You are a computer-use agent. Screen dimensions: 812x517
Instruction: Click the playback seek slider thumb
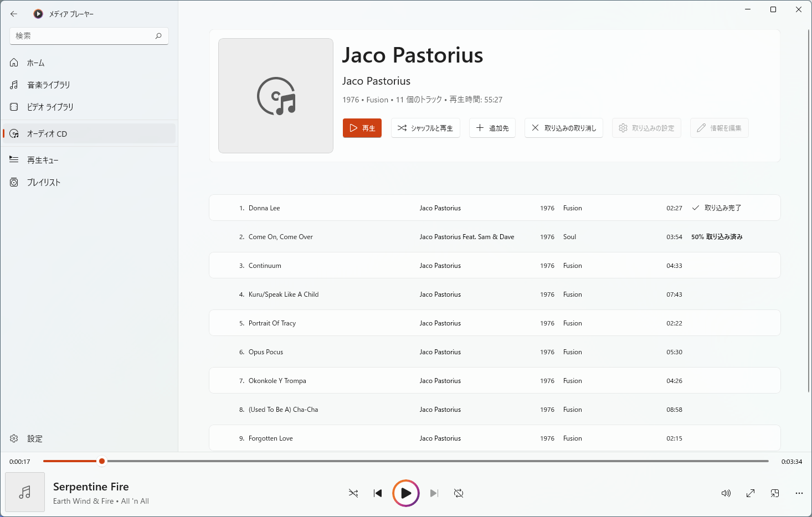(102, 461)
